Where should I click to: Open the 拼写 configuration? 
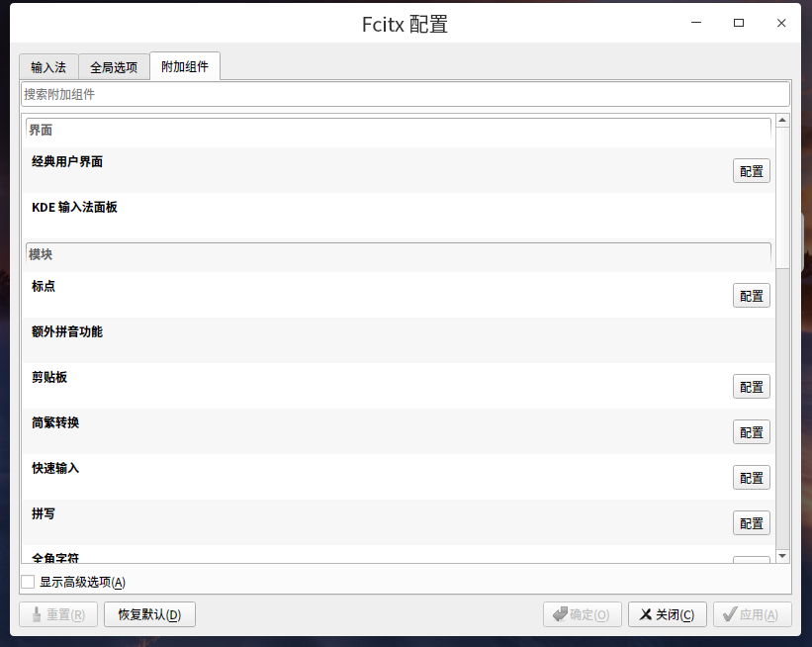(x=751, y=522)
